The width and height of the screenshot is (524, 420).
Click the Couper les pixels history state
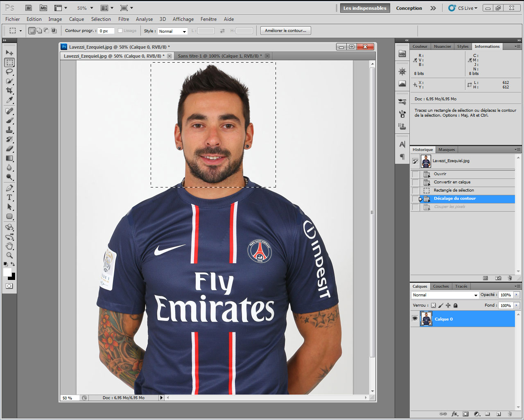click(x=449, y=207)
